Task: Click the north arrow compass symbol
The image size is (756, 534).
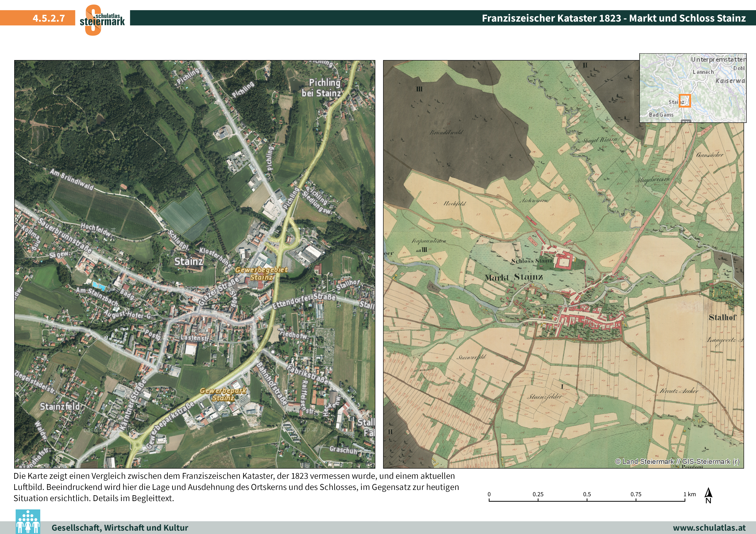Action: coord(708,496)
